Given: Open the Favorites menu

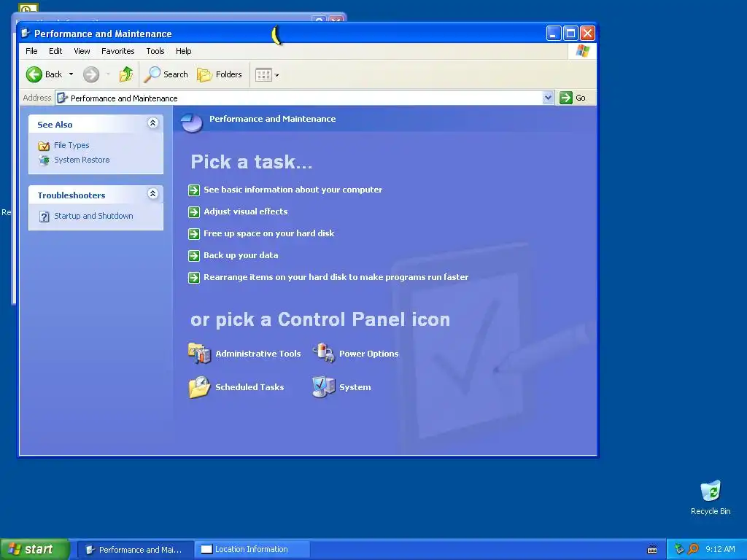Looking at the screenshot, I should click(x=117, y=51).
